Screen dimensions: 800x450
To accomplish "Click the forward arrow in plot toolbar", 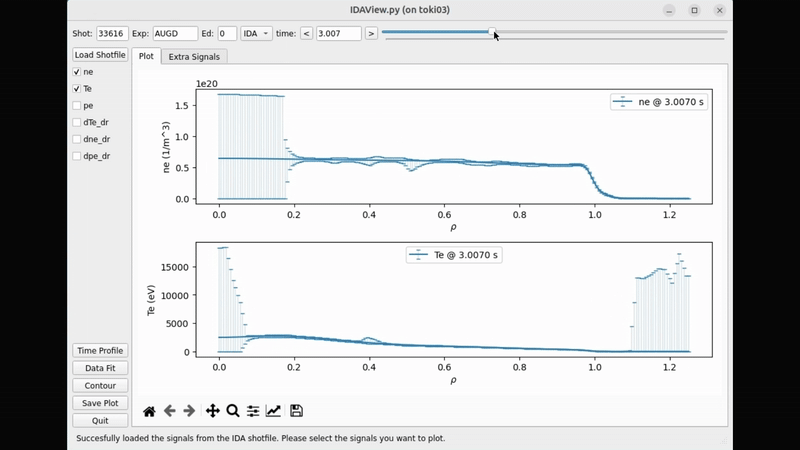I will coord(189,411).
